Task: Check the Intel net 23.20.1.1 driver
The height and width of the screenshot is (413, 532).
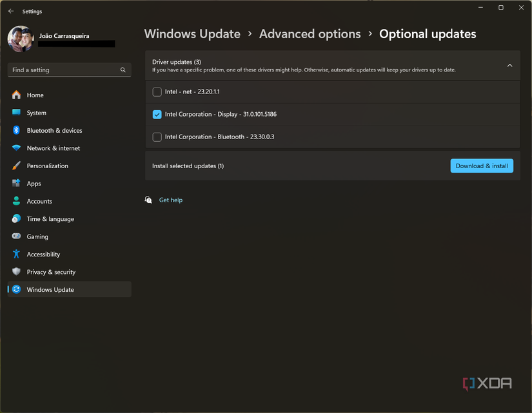Action: tap(157, 92)
